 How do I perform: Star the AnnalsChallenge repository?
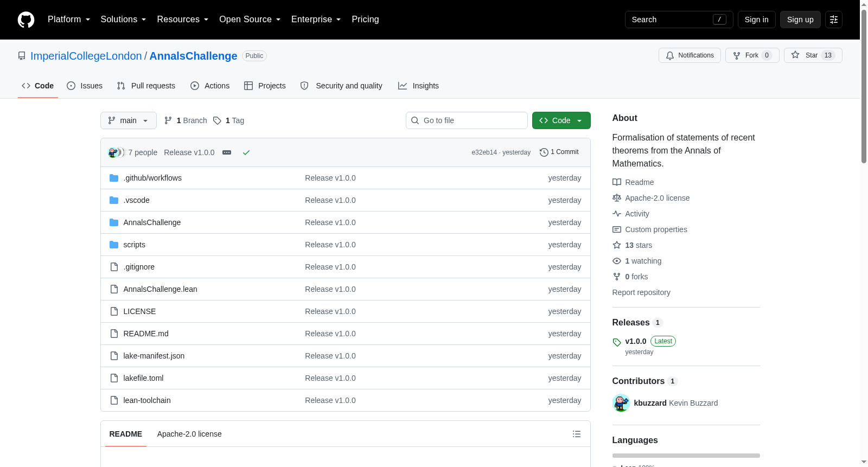(813, 55)
